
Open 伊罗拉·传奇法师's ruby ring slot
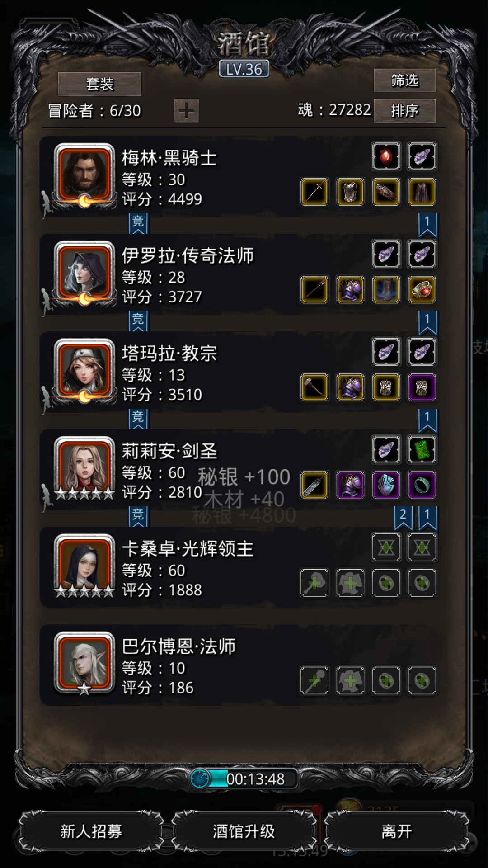[422, 289]
